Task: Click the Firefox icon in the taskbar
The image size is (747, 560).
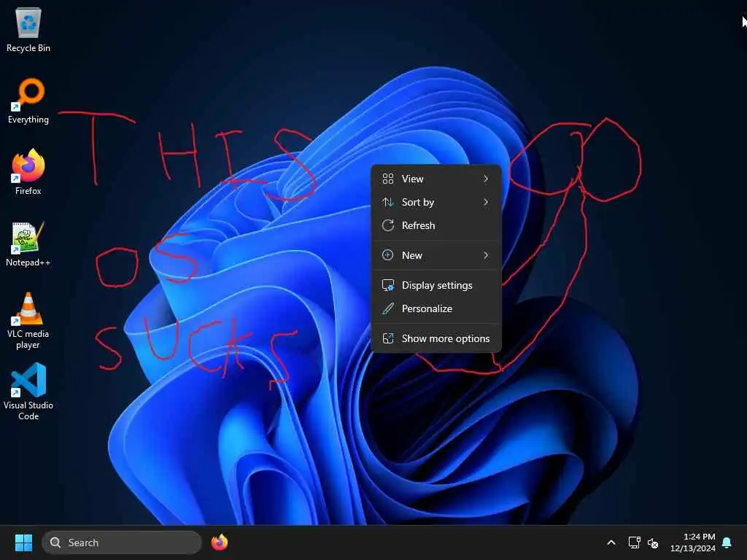Action: pyautogui.click(x=220, y=542)
